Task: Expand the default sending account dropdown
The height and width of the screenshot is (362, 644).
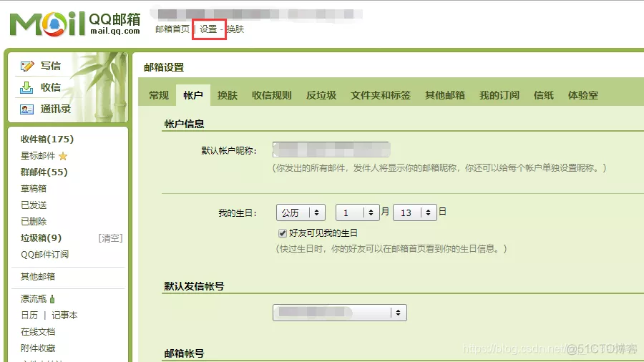Action: coord(340,313)
